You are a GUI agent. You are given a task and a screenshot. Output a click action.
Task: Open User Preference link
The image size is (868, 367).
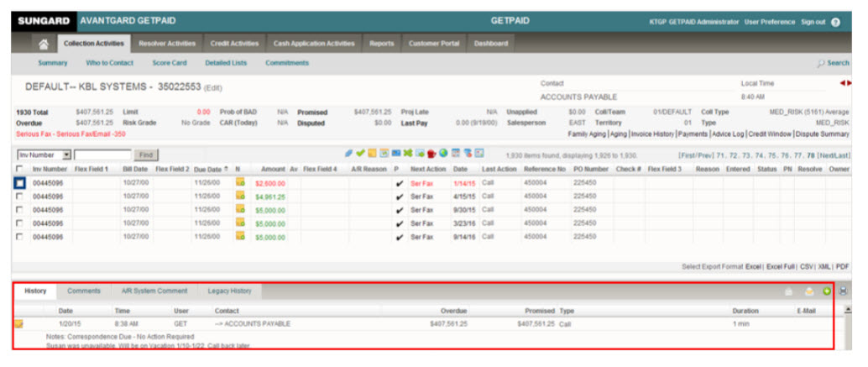770,22
